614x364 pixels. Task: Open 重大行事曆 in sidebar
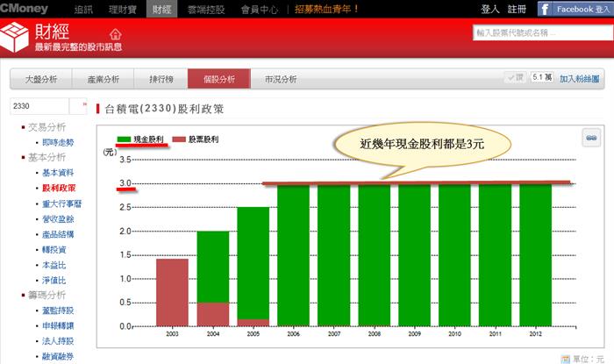(x=62, y=203)
